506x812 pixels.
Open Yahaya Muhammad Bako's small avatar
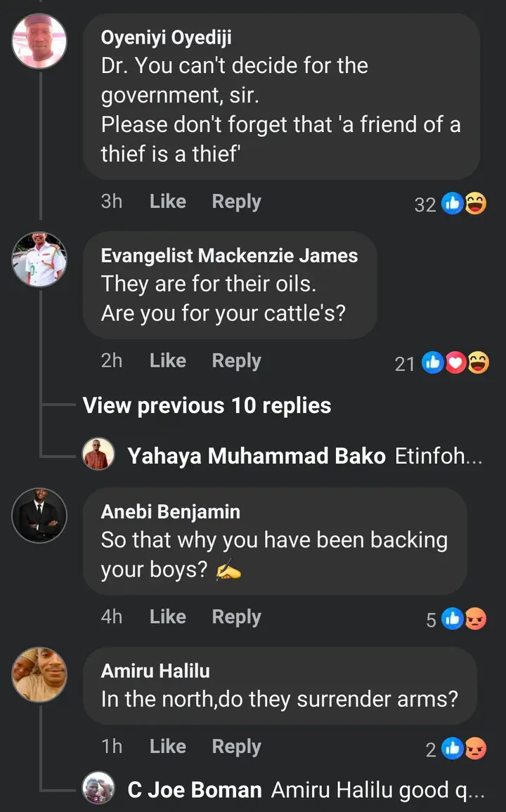(98, 454)
